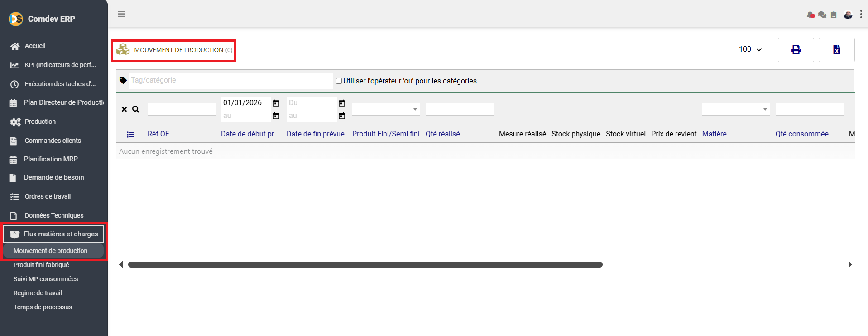Click the scroll-right arrow of table
This screenshot has height=336, width=868.
(850, 265)
